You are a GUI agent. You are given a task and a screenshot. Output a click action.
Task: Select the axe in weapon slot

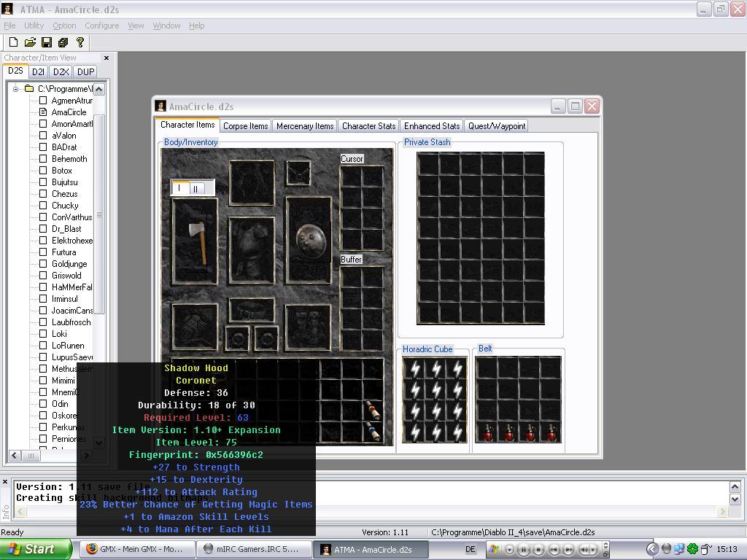197,242
